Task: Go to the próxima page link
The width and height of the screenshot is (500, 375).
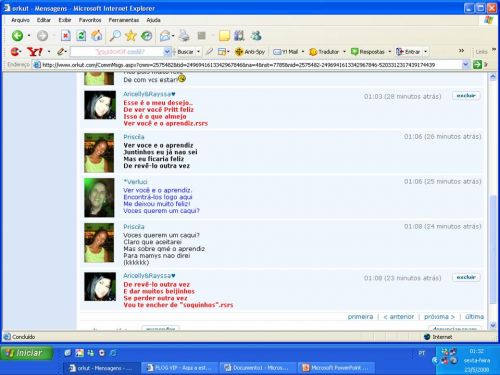Action: 439,317
